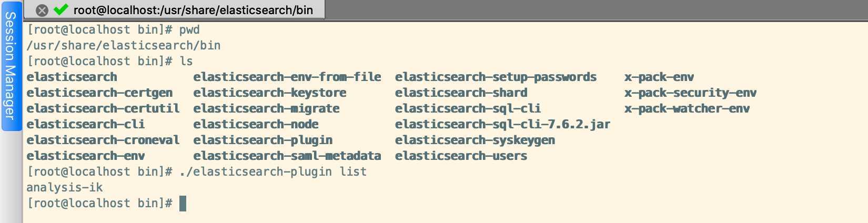This screenshot has height=223, width=868.
Task: Click the /usr/share/elasticsearch/bin path output
Action: (x=124, y=46)
